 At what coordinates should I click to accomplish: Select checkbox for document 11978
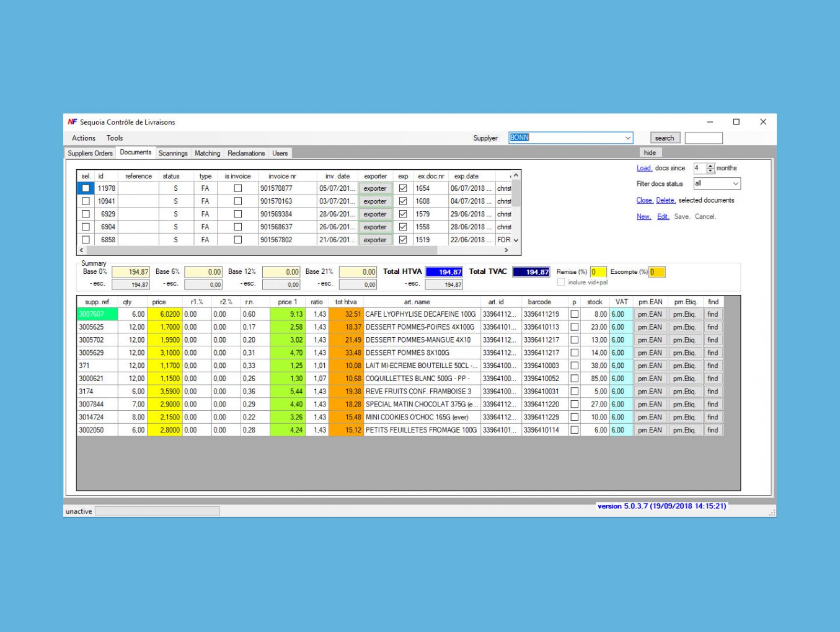coord(86,188)
